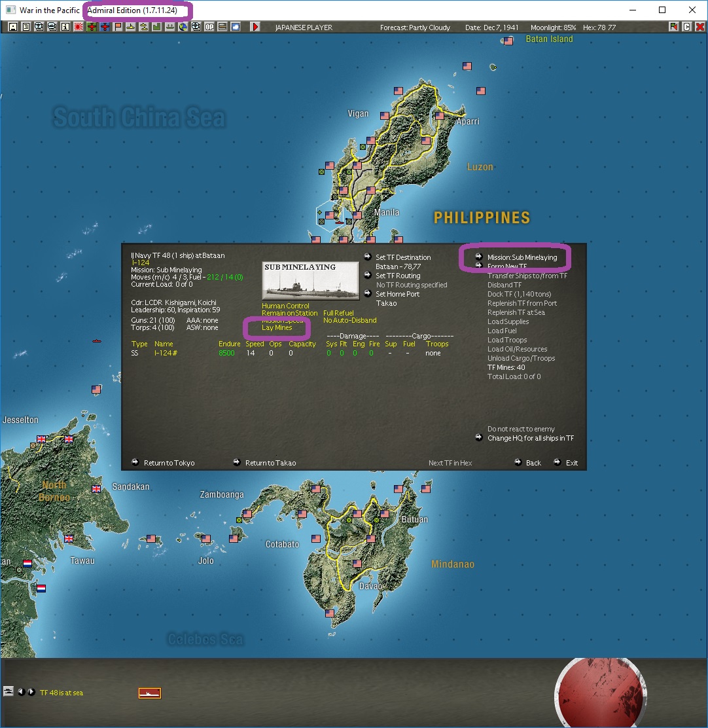Screen dimensions: 708x728
Task: Click the red end-turn play arrow
Action: (x=255, y=27)
